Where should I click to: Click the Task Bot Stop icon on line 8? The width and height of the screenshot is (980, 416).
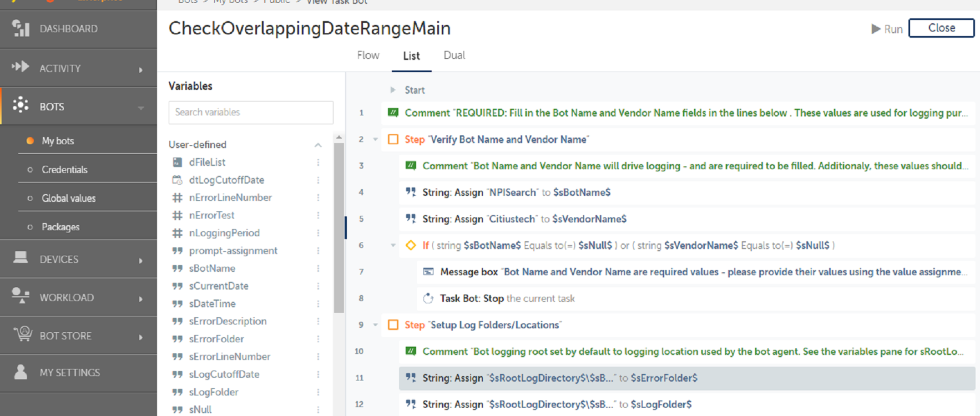point(428,298)
